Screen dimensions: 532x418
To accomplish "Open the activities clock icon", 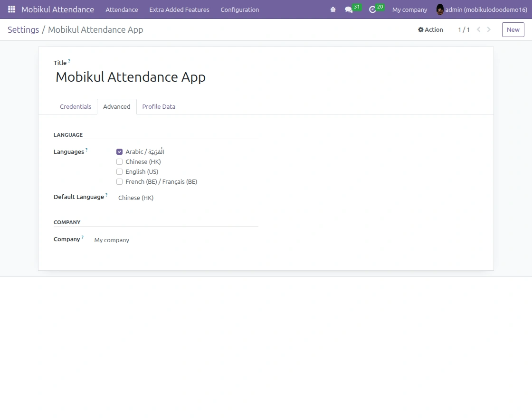I will 372,9.
